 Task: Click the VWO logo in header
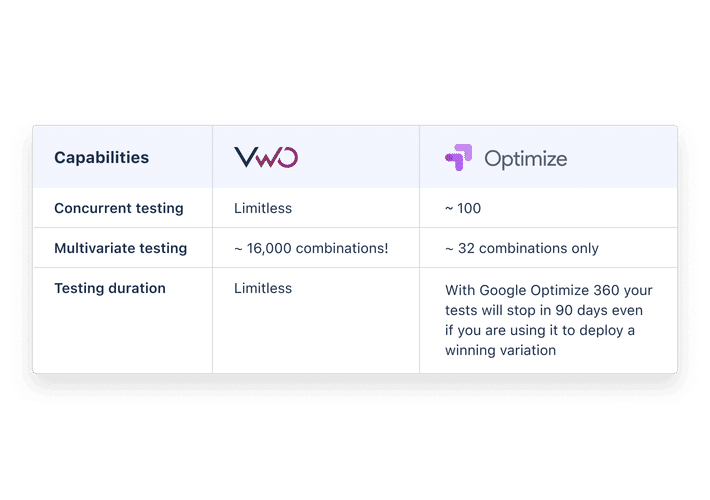click(x=266, y=157)
